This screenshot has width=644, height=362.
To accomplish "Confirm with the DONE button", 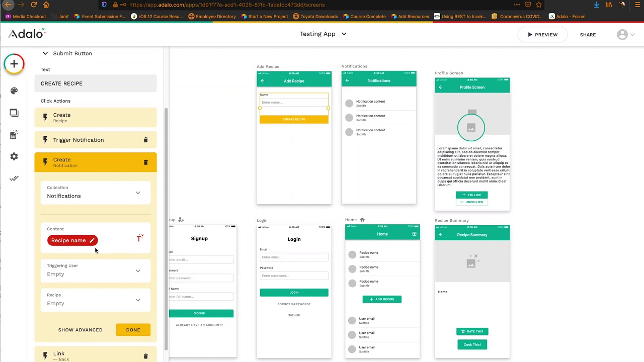I will coord(133,330).
